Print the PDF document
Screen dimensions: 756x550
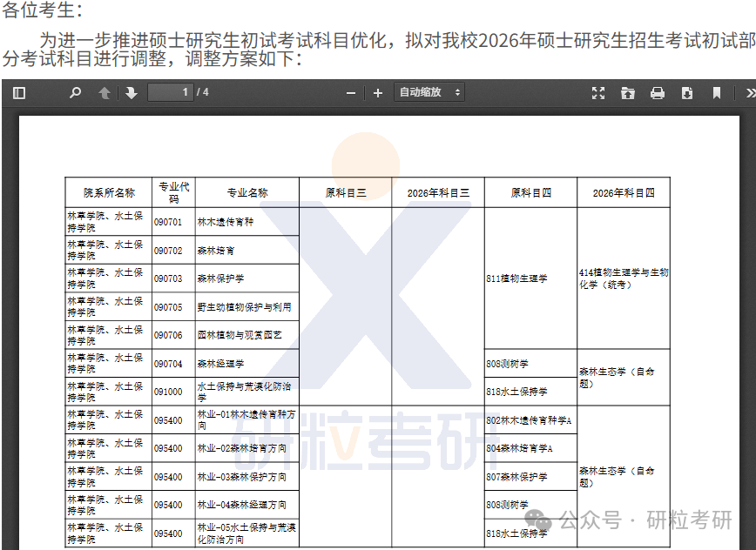click(658, 93)
